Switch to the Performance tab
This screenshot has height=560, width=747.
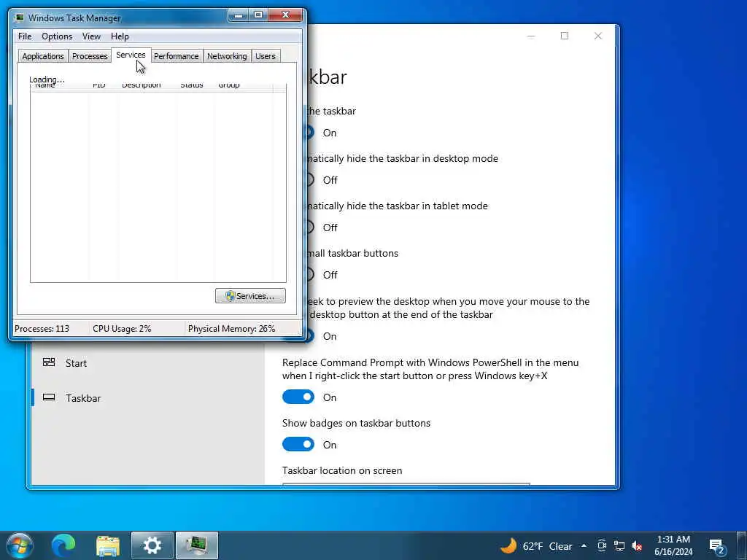pyautogui.click(x=177, y=56)
